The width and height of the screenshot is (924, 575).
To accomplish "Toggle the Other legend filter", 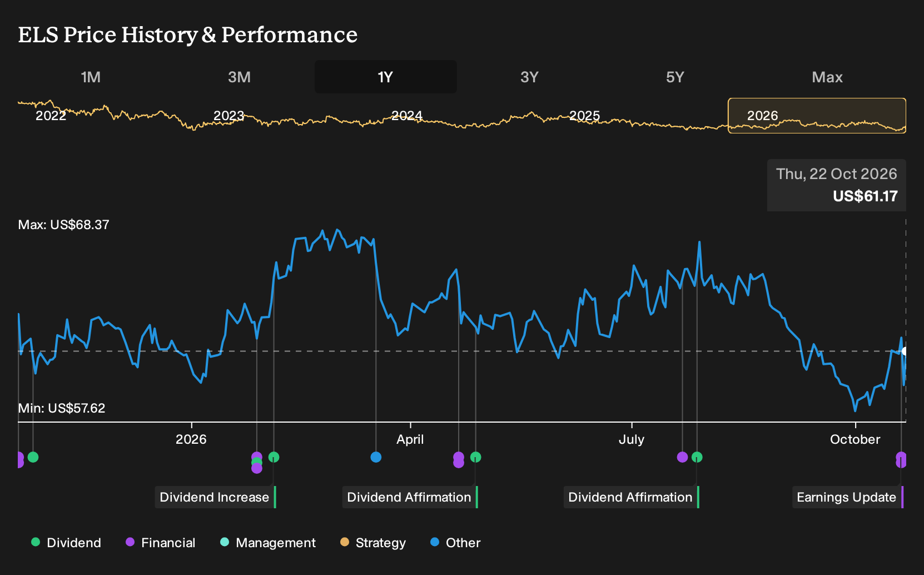I will pos(455,543).
